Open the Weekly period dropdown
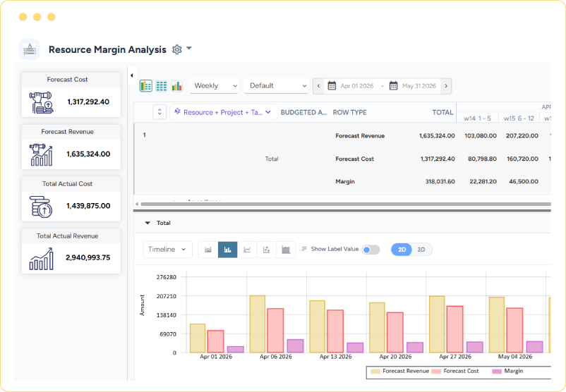This screenshot has height=392, width=566. click(x=214, y=86)
